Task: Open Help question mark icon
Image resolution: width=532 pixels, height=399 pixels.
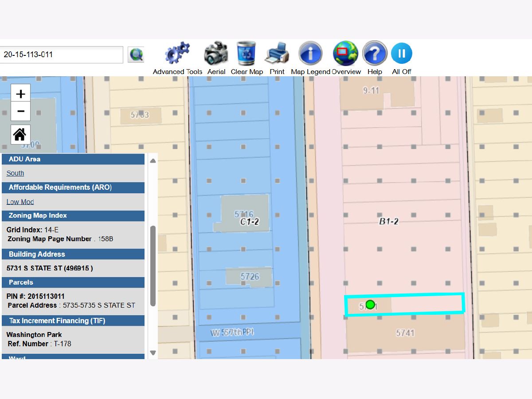Action: 375,54
